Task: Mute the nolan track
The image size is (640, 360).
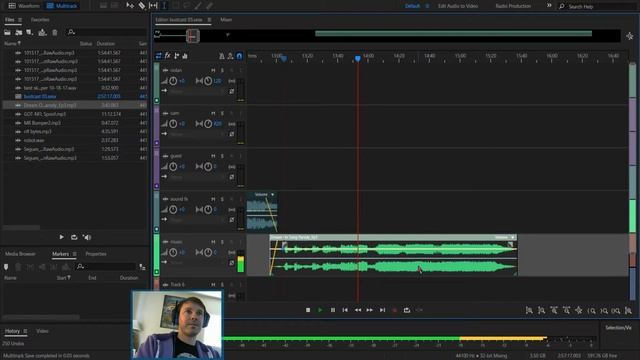Action: pyautogui.click(x=213, y=71)
